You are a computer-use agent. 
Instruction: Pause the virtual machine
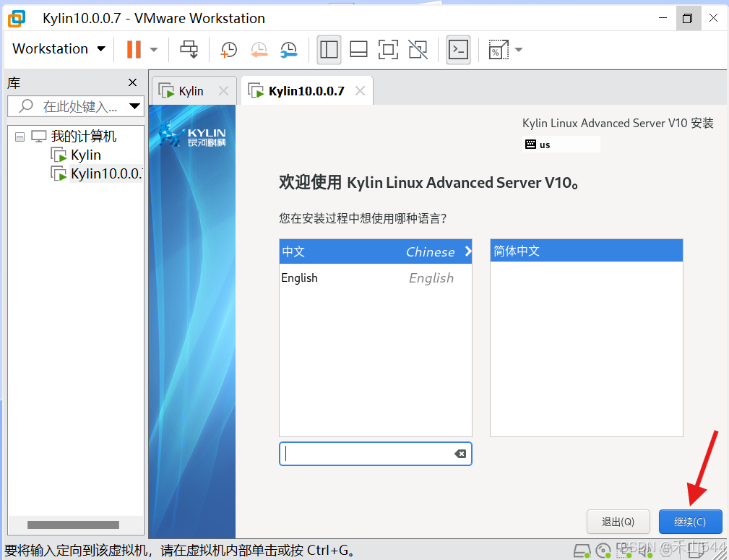(134, 49)
